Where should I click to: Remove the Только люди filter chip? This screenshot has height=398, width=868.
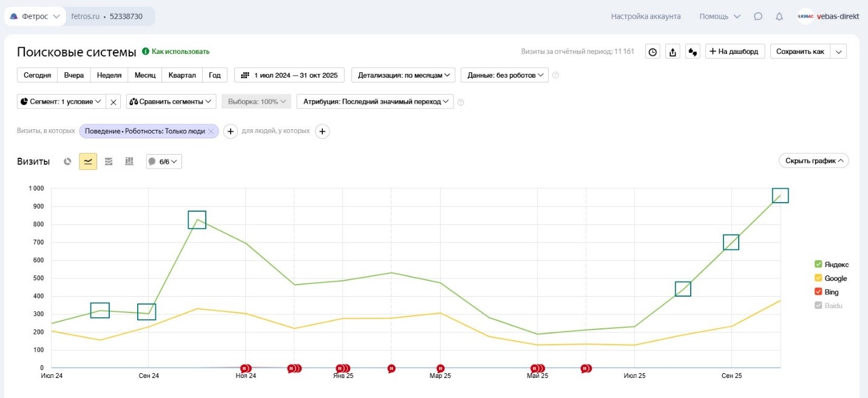tap(211, 131)
